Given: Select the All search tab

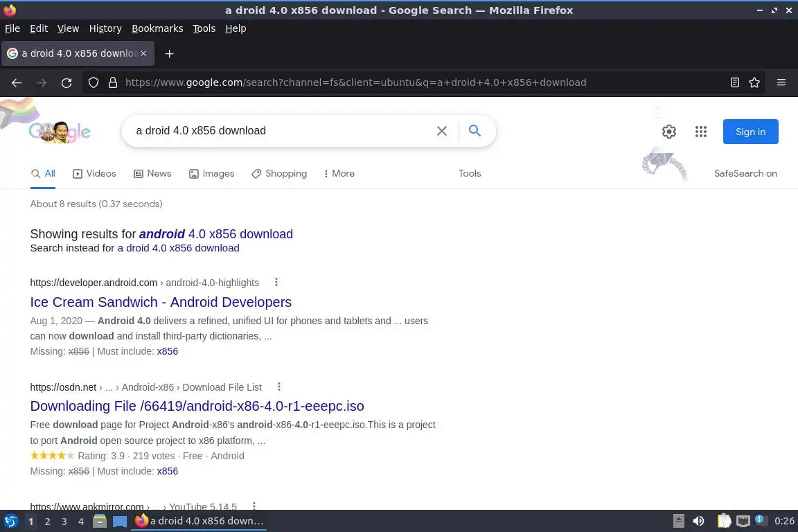Looking at the screenshot, I should [x=43, y=174].
